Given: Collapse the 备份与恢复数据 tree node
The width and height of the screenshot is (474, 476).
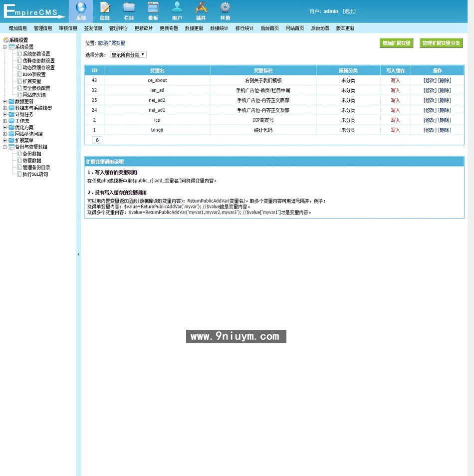Looking at the screenshot, I should (4, 147).
